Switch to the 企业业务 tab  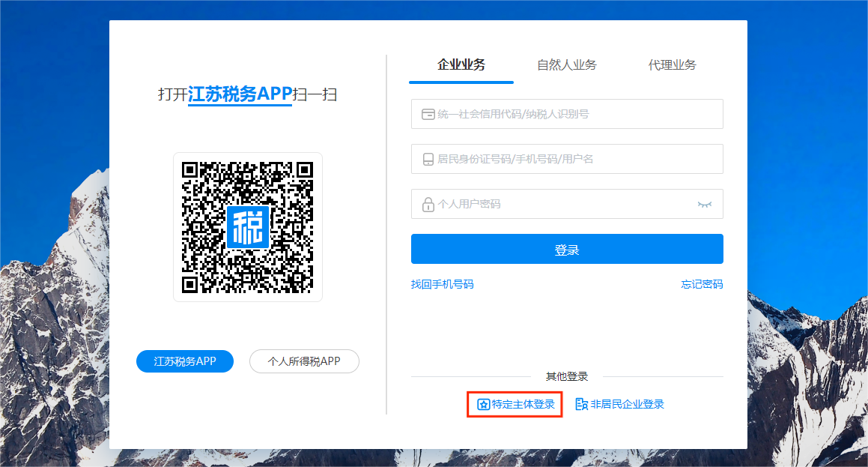pyautogui.click(x=461, y=65)
